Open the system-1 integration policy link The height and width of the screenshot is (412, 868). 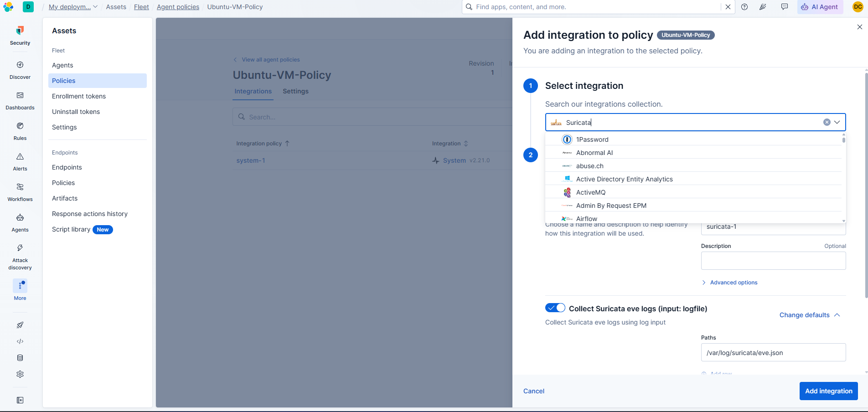point(251,160)
